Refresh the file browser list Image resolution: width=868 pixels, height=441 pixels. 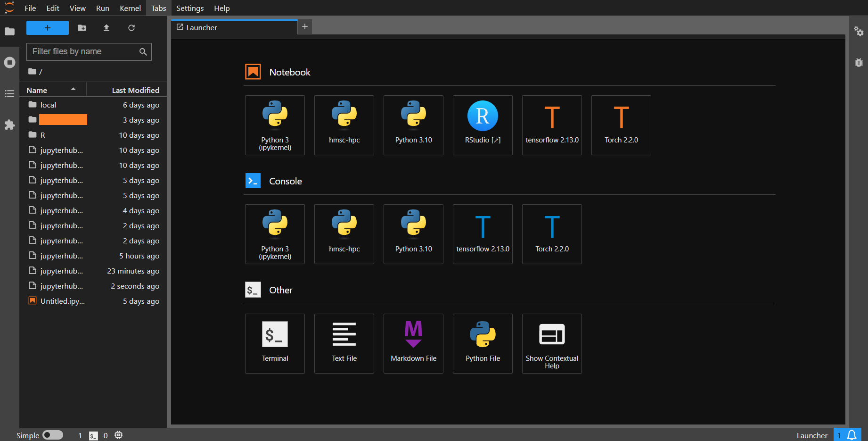pyautogui.click(x=131, y=28)
